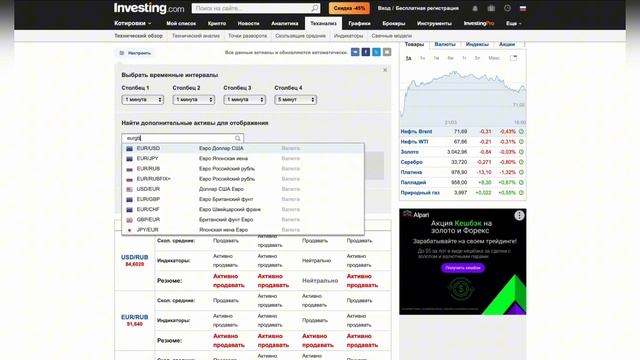
Task: Open the Russian flag language selector
Action: coord(523,8)
